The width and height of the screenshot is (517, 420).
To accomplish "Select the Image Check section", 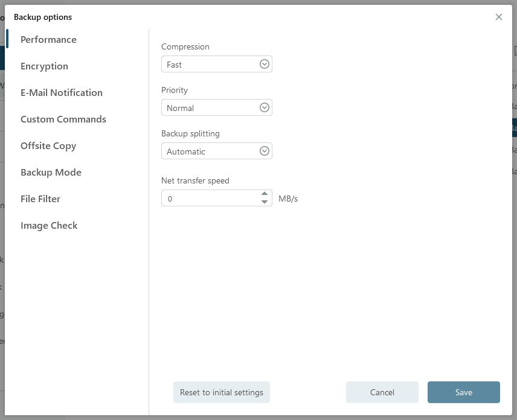I will [49, 225].
